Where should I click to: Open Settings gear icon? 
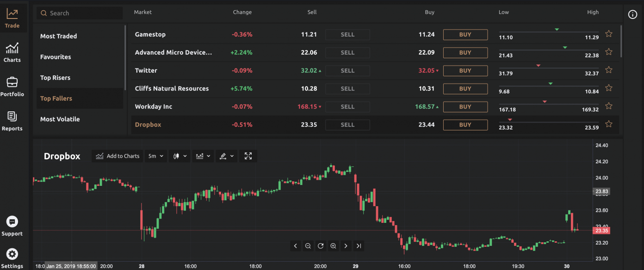coord(12,254)
